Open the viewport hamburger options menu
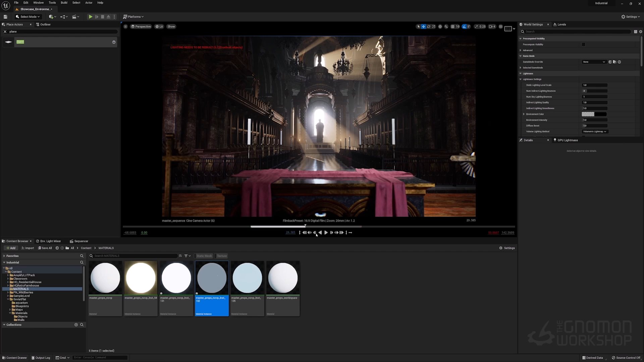Screen dimensions: 644x362 [x=125, y=26]
